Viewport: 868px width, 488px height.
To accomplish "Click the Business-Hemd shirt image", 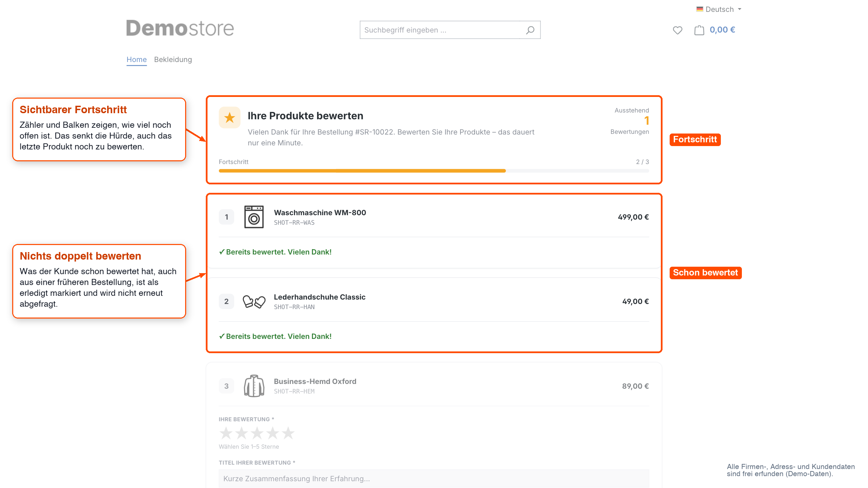I will [254, 386].
